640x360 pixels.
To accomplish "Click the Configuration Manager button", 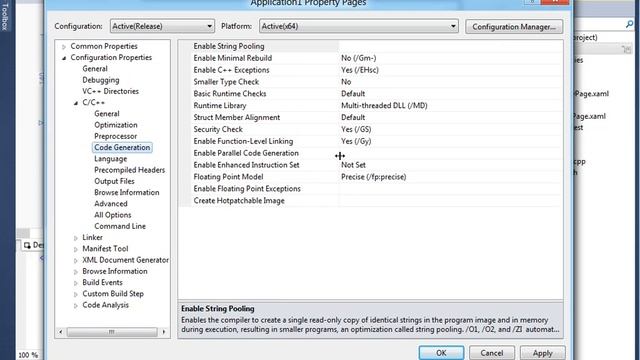I will pos(514,27).
